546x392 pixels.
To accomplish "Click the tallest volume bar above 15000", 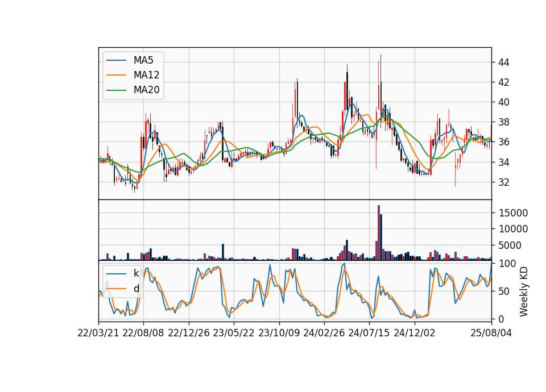I will 379,233.
